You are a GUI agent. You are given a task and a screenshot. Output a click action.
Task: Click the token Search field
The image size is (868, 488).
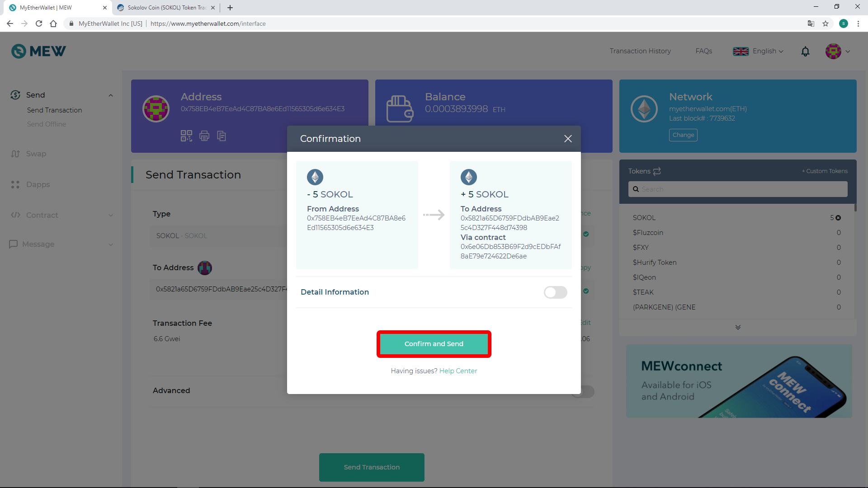coord(738,189)
